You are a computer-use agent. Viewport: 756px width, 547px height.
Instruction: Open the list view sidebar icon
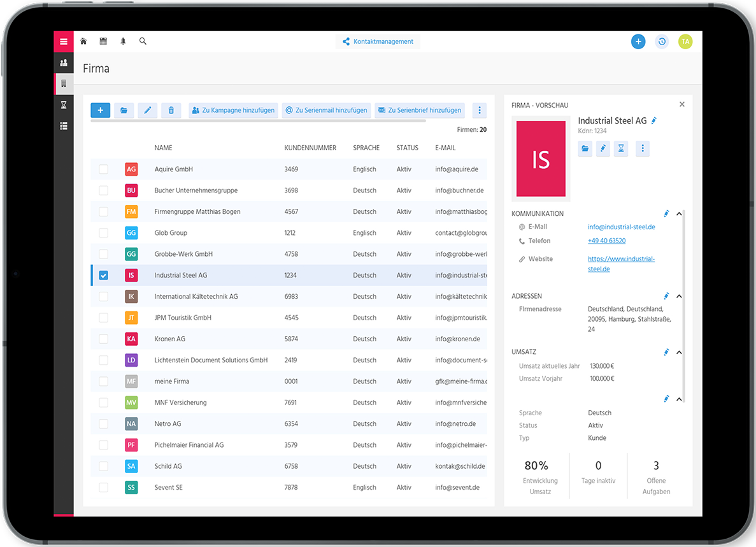point(63,126)
